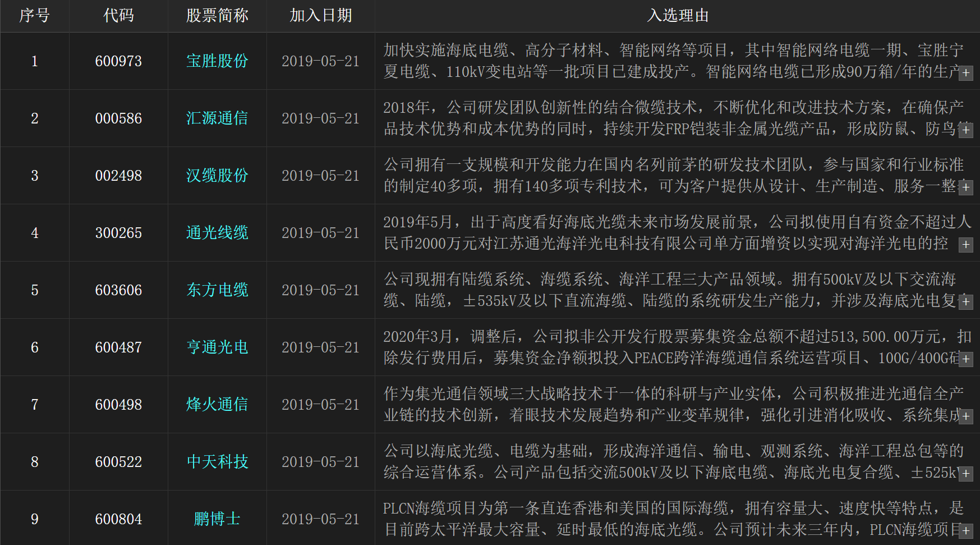This screenshot has width=980, height=545.
Task: Select stock code 600804
Action: click(x=118, y=519)
